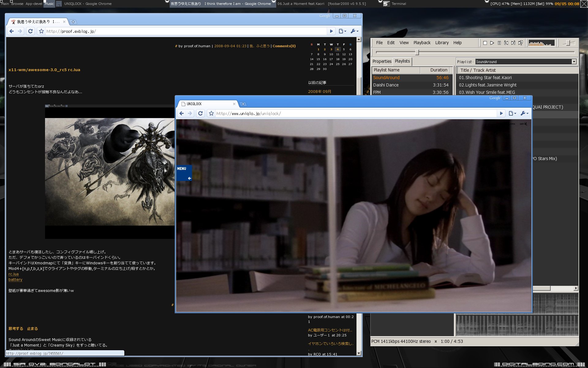Focus Terminal in the top taskbar
This screenshot has height=368, width=588.
(398, 4)
